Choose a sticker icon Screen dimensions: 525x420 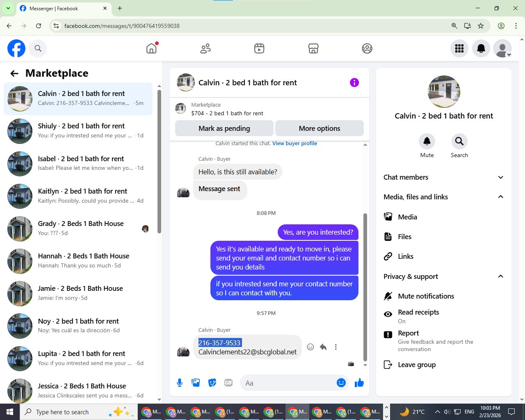pos(212,383)
